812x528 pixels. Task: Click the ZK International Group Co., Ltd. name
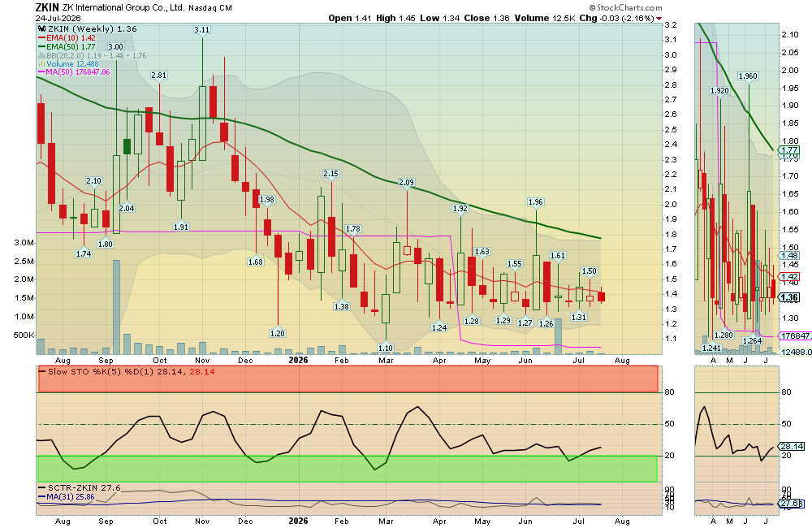[x=123, y=8]
